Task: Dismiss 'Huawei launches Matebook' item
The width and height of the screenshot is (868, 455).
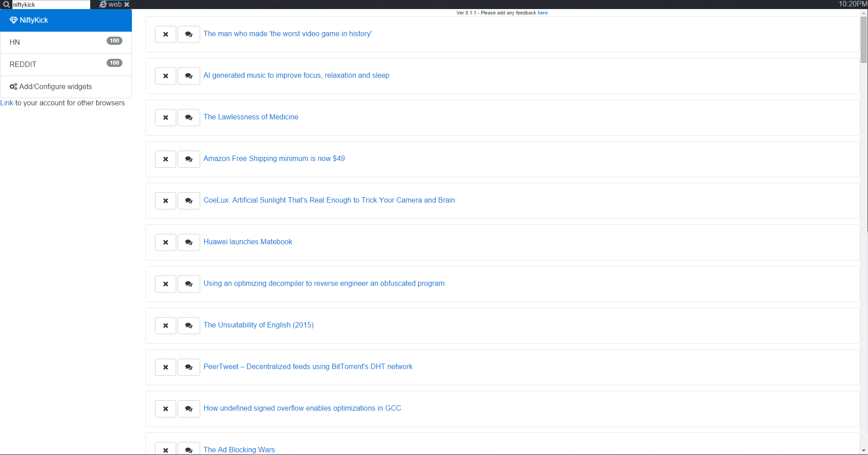Action: tap(166, 242)
